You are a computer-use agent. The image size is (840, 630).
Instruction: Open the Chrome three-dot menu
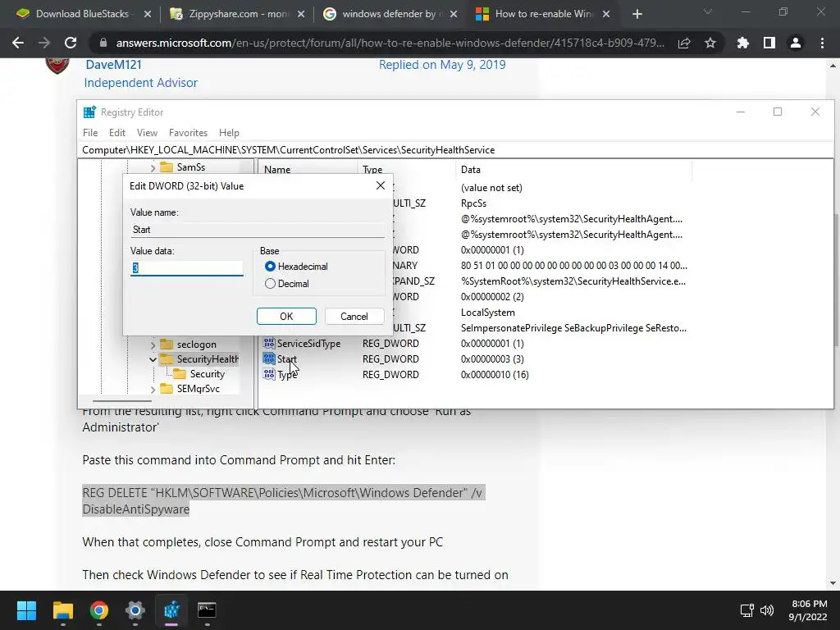(822, 43)
